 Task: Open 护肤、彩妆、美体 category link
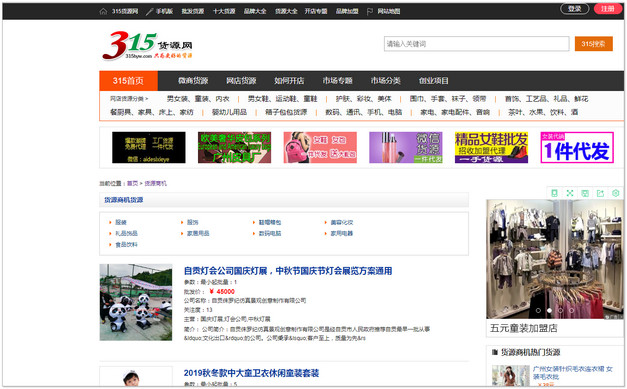click(363, 99)
